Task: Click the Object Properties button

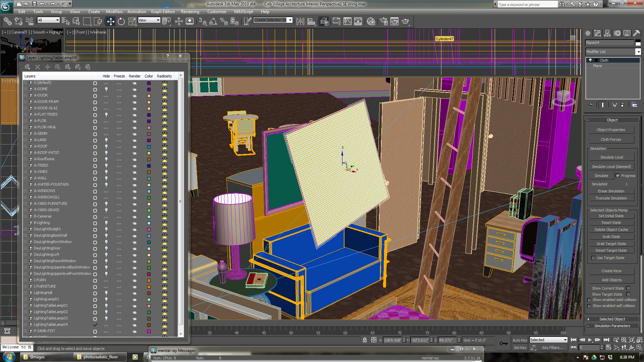Action: pos(611,130)
